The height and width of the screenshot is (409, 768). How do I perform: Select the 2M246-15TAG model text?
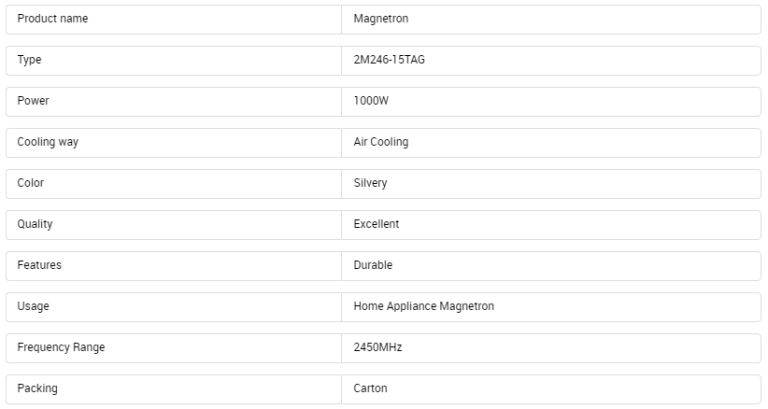pyautogui.click(x=389, y=60)
